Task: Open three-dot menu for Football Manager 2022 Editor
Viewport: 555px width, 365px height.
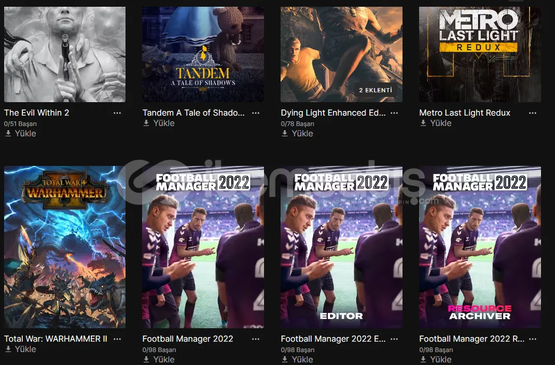Action: coord(394,339)
